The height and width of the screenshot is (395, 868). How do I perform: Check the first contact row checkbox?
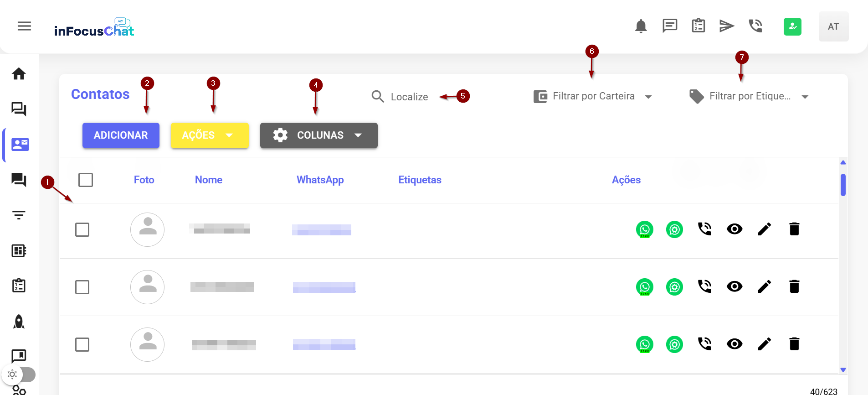pyautogui.click(x=82, y=229)
